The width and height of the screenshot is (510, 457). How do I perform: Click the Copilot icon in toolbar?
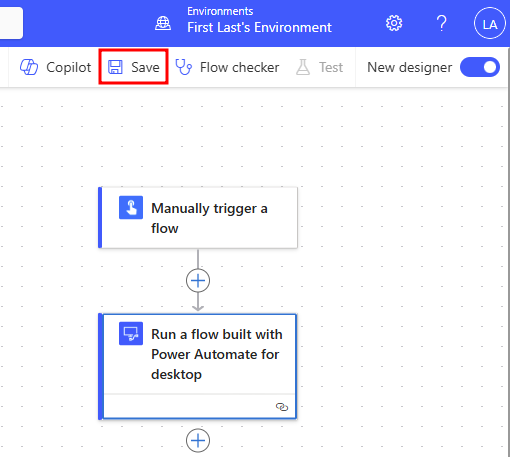point(29,67)
